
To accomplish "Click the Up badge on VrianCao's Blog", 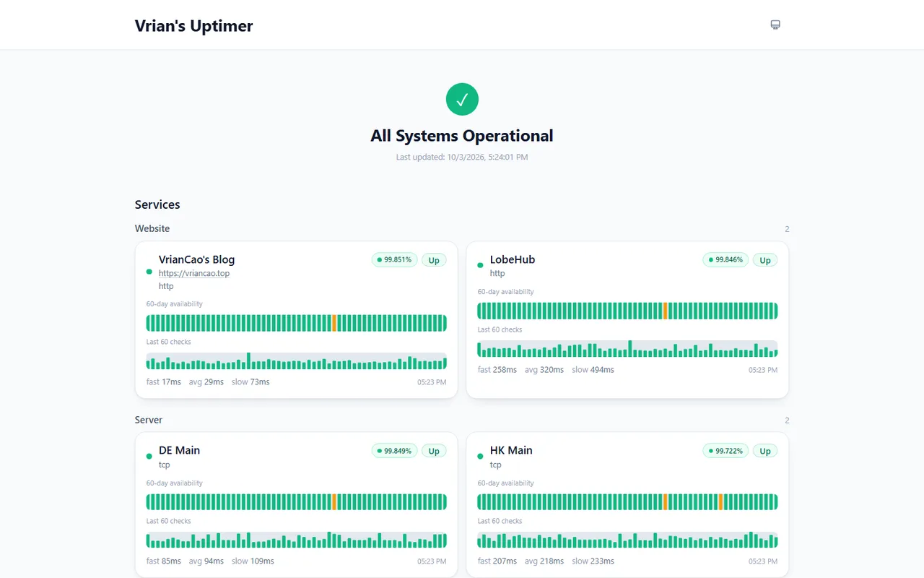I will pos(434,260).
